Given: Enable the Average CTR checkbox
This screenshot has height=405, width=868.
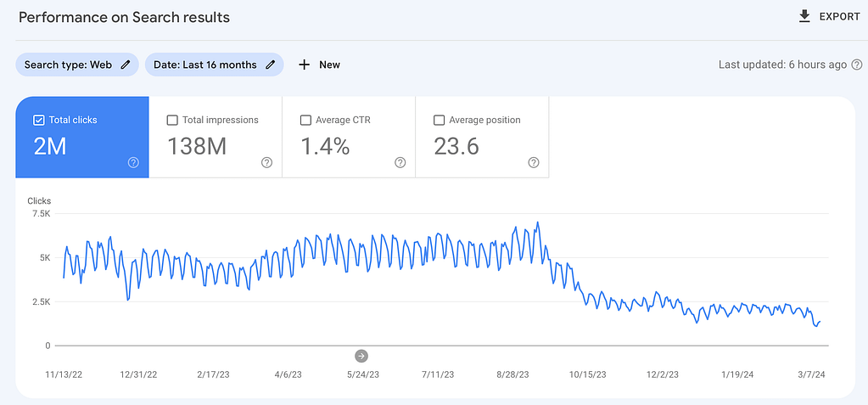Looking at the screenshot, I should (x=305, y=121).
